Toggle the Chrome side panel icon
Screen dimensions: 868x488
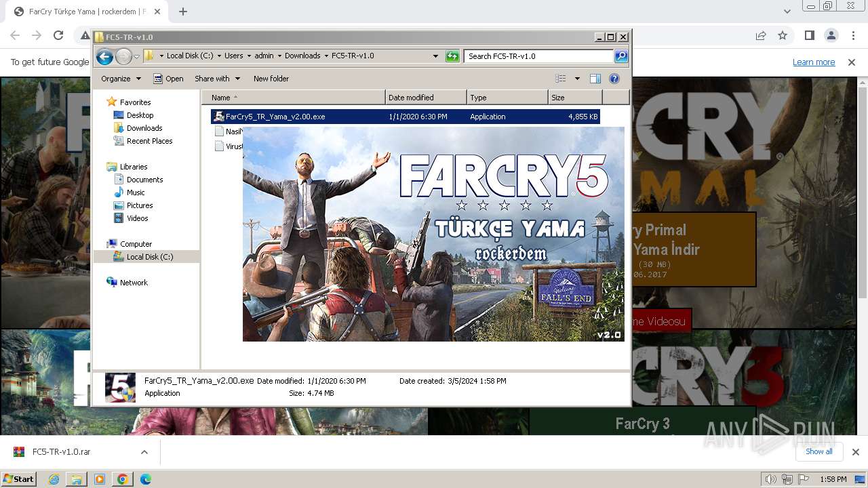coord(810,36)
